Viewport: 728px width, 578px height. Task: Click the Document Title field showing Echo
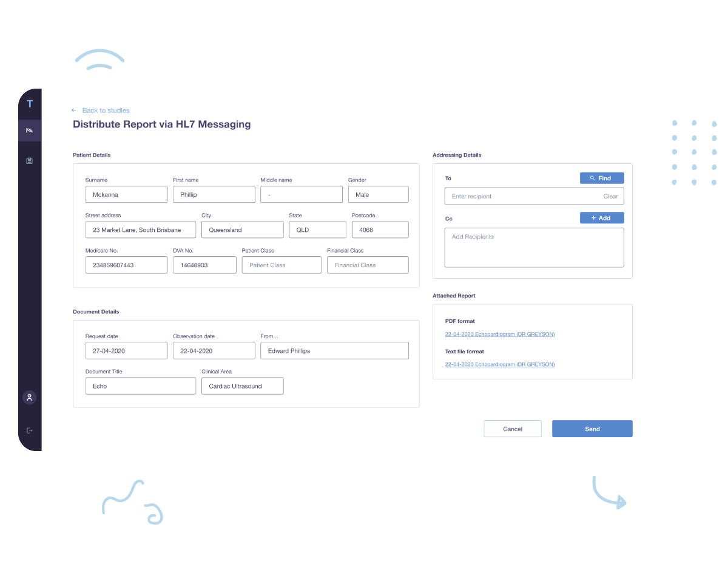tap(141, 386)
